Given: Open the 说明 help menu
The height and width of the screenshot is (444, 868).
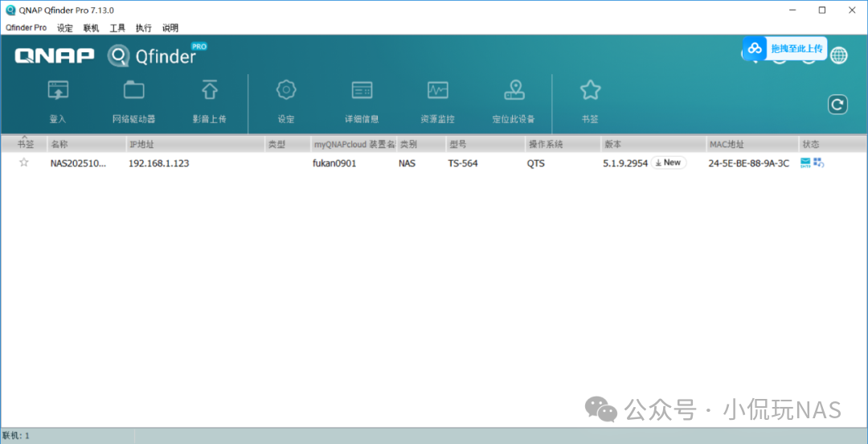Looking at the screenshot, I should (170, 27).
